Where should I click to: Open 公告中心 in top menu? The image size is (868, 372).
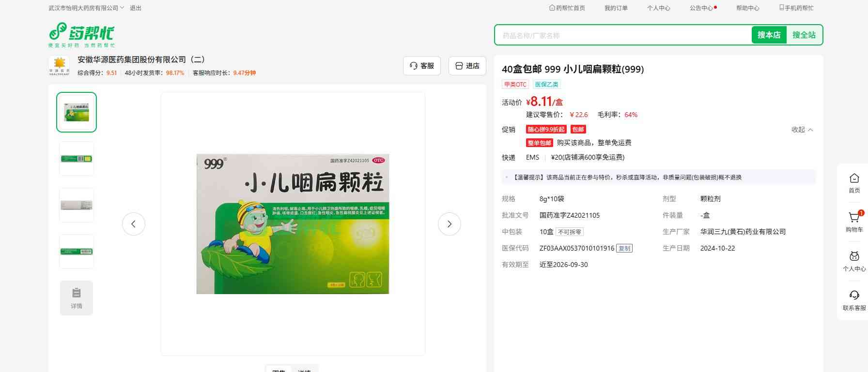tap(701, 8)
